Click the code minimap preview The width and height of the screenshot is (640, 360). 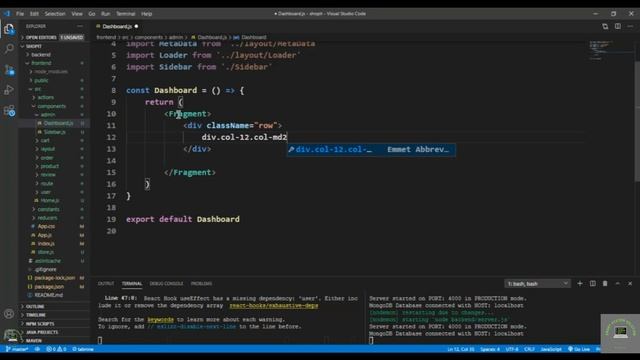[610, 51]
